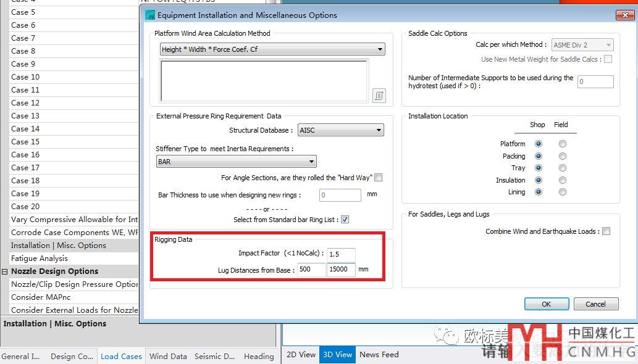Viewport: 638px width, 364px height.
Task: Select Case 6 in the list
Action: click(73, 25)
